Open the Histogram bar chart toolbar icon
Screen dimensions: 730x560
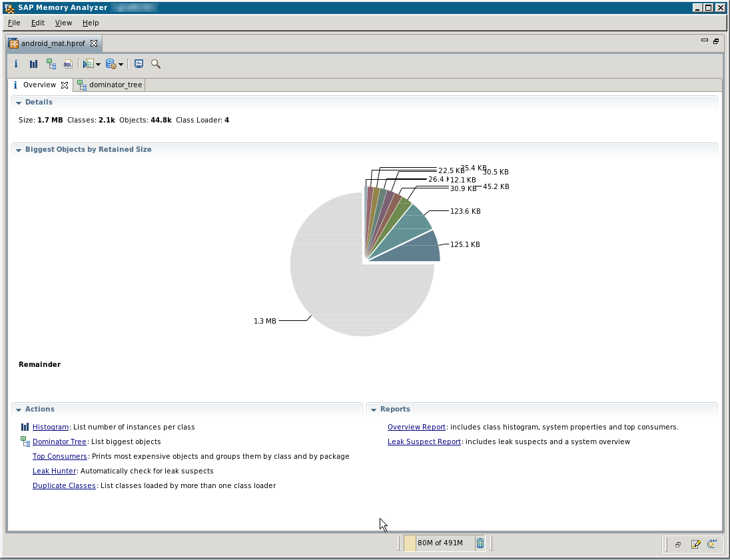(33, 64)
